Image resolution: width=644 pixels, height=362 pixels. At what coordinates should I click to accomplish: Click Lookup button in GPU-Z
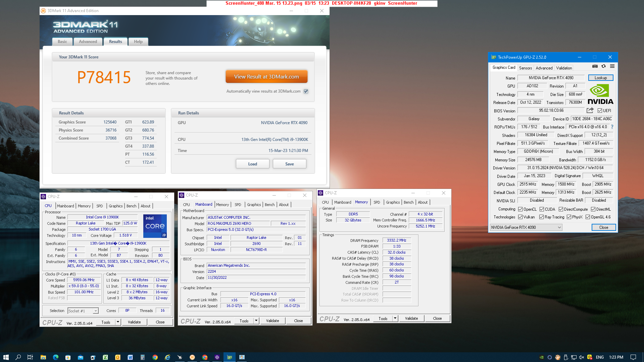tap(600, 77)
